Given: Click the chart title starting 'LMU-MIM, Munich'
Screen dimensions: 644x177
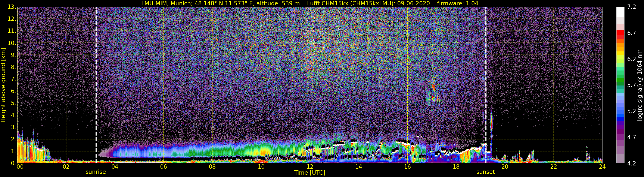Looking at the screenshot, I should coord(310,3).
